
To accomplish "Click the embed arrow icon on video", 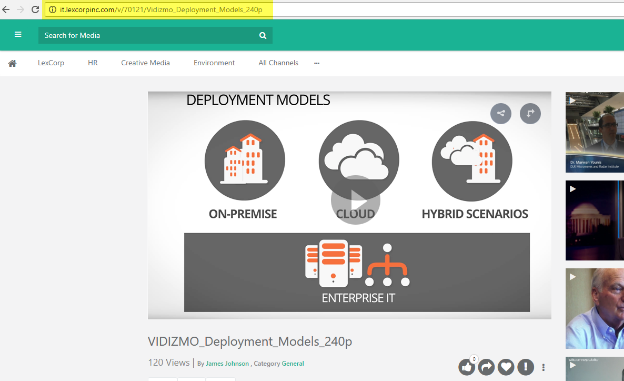I will [x=530, y=113].
